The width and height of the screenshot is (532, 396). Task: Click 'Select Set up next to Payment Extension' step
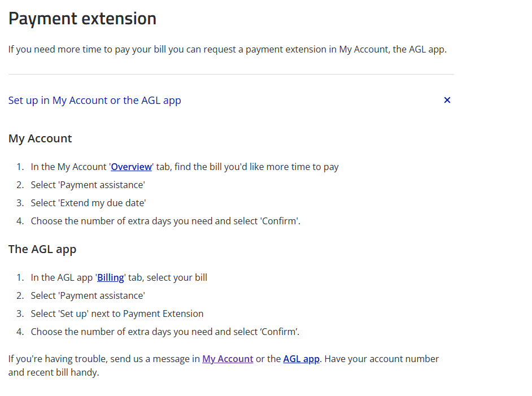(116, 314)
